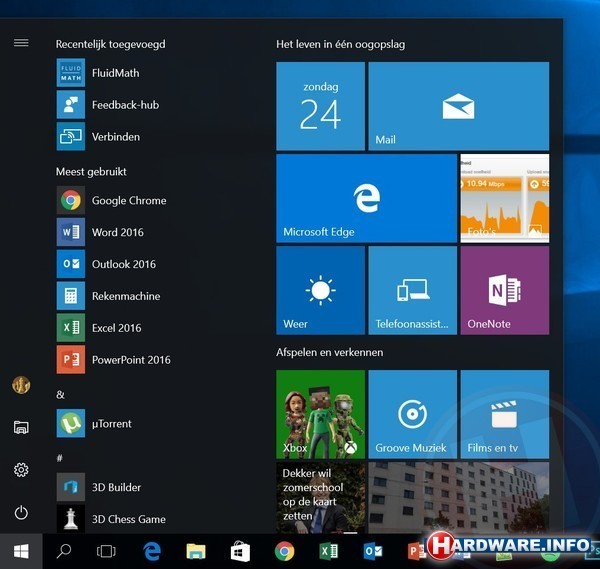
Task: Open Task View in the taskbar
Action: (x=106, y=551)
